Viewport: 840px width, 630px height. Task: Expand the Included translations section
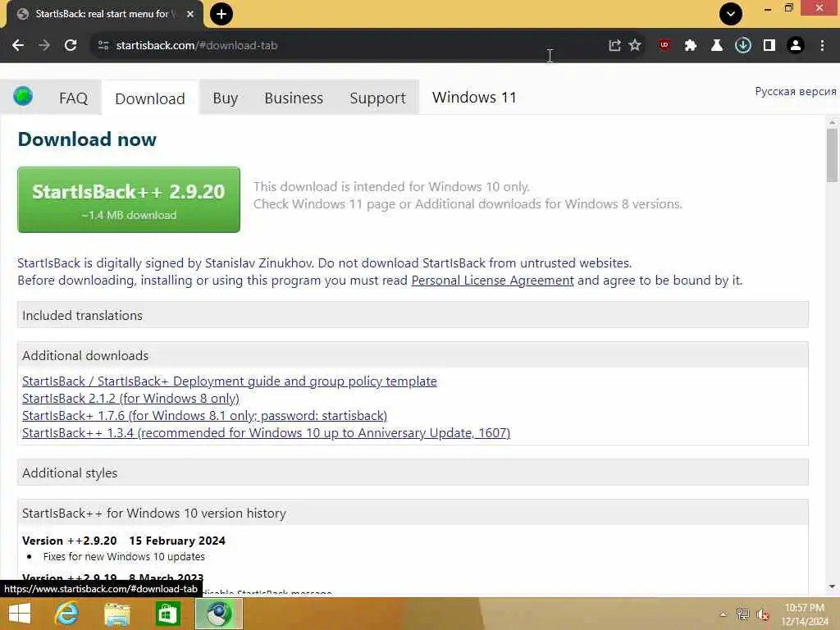(413, 315)
